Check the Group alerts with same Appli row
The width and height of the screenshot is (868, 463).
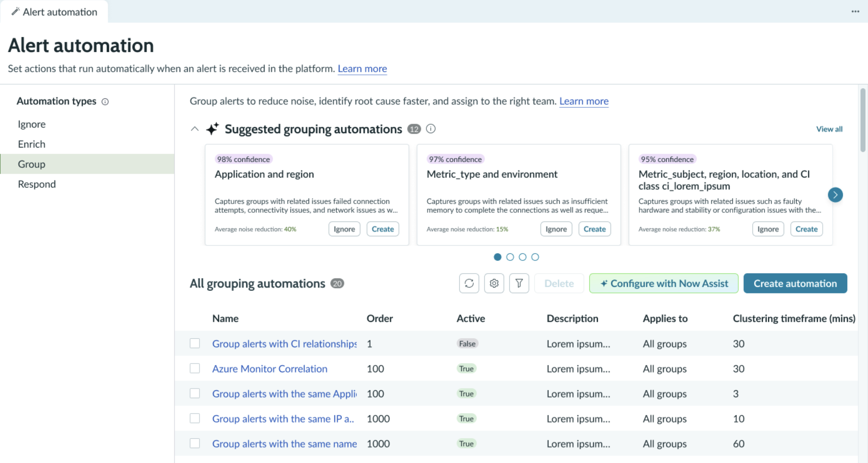[195, 393]
